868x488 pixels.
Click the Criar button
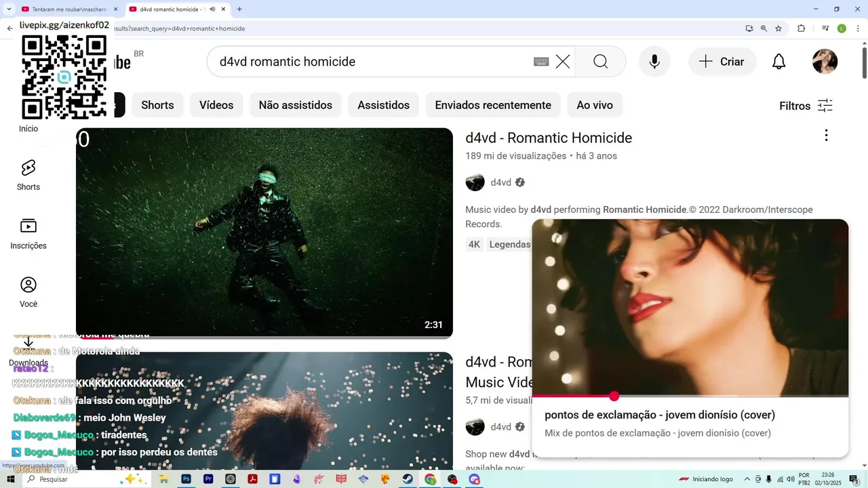pos(722,62)
